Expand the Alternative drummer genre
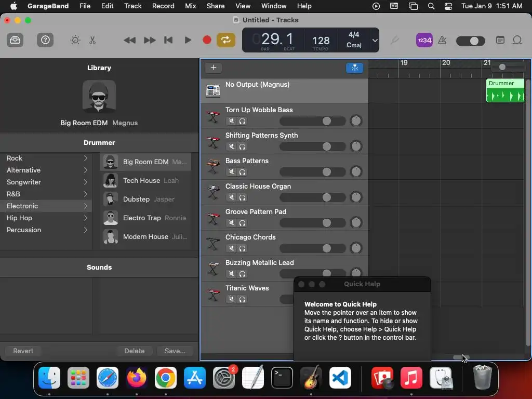 [x=86, y=170]
